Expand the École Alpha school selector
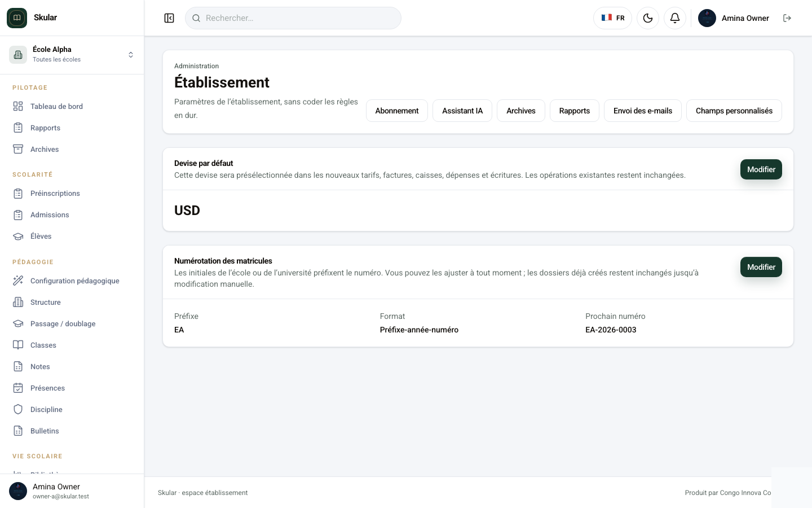Image resolution: width=812 pixels, height=508 pixels. pyautogui.click(x=72, y=55)
